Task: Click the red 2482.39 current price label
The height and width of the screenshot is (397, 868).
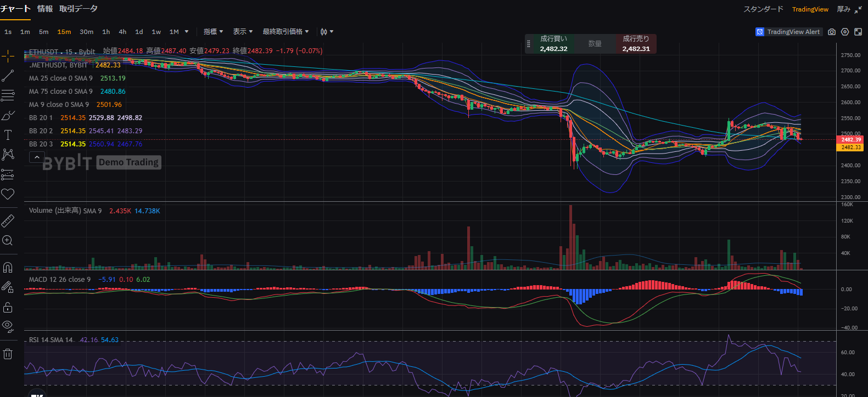Action: point(851,140)
